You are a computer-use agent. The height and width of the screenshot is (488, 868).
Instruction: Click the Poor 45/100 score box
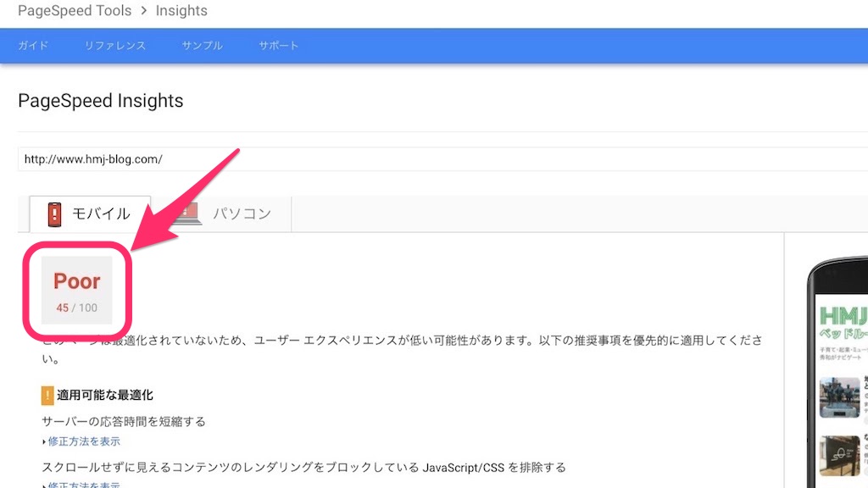click(x=77, y=290)
